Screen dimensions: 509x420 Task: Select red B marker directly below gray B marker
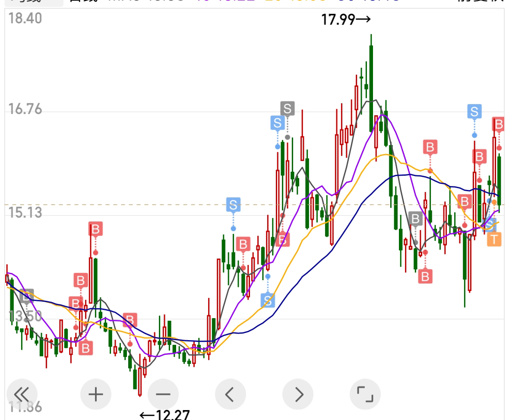pyautogui.click(x=425, y=277)
